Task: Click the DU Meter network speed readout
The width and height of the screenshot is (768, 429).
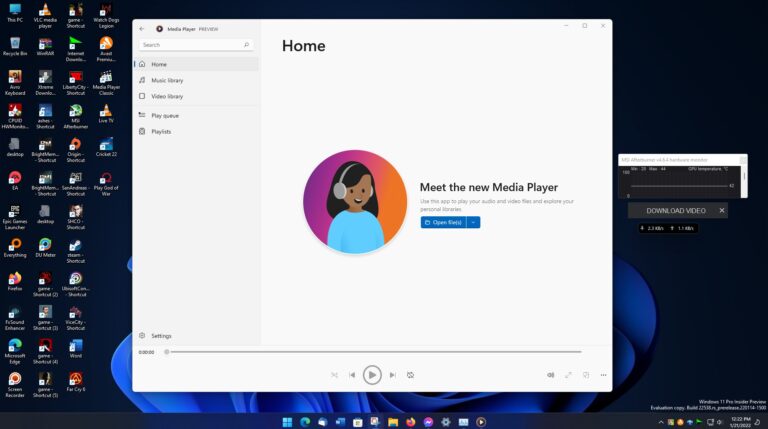Action: click(x=669, y=228)
